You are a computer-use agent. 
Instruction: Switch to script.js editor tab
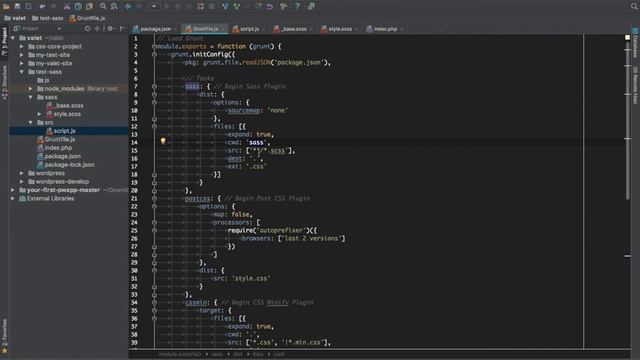tap(249, 29)
